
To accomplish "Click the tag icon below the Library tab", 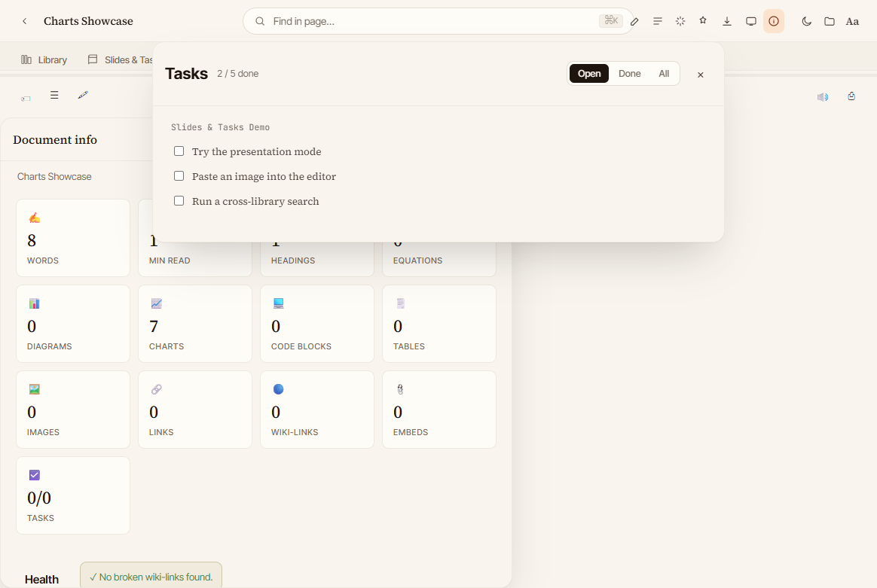I will click(26, 99).
